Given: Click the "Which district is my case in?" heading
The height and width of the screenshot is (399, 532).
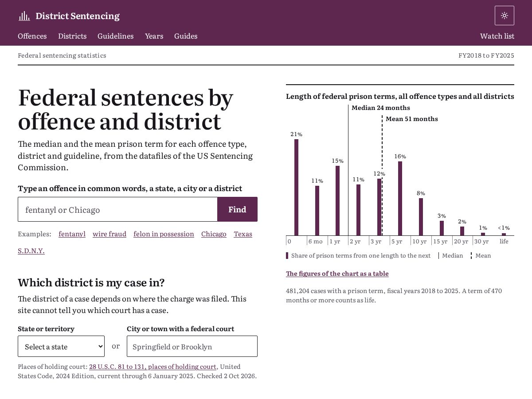Looking at the screenshot, I should (91, 282).
